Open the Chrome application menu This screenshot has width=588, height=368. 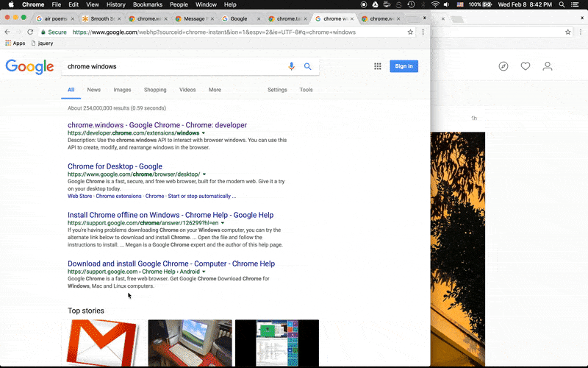tap(33, 4)
